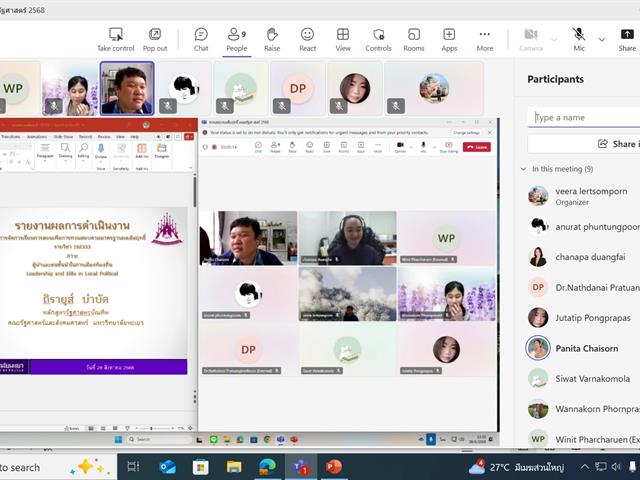
Task: Open the More actions menu
Action: point(485,39)
